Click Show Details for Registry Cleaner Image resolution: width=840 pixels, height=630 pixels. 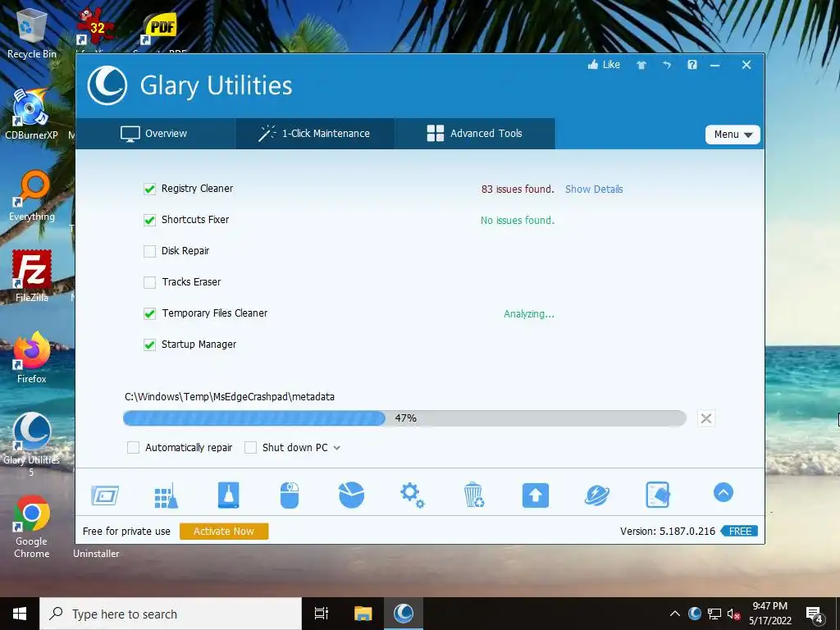click(594, 189)
